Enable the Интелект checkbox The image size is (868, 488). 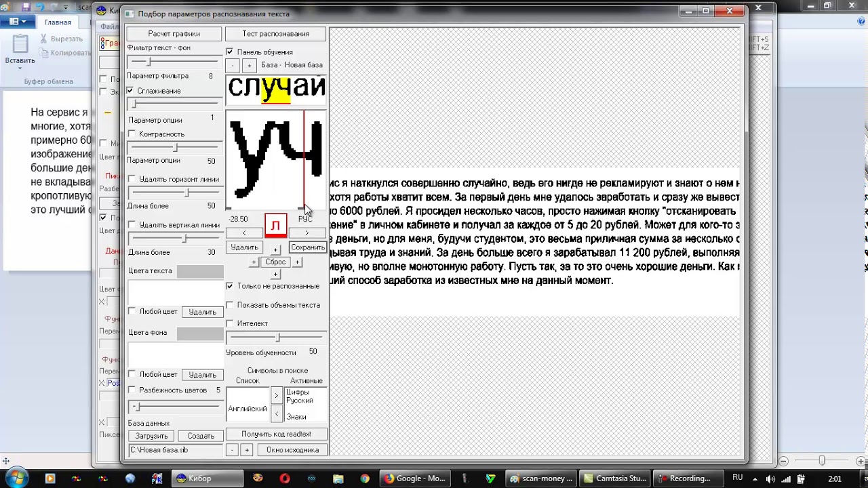point(230,323)
